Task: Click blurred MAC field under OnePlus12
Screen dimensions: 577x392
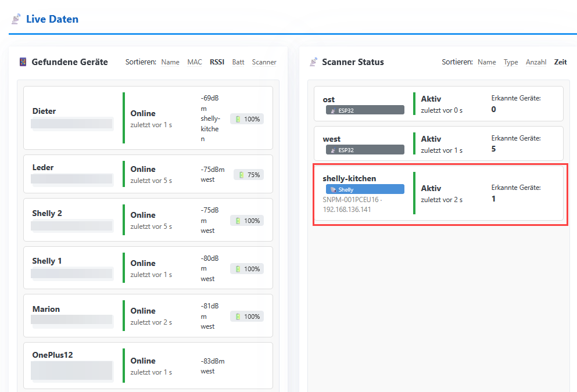Action: pos(71,371)
